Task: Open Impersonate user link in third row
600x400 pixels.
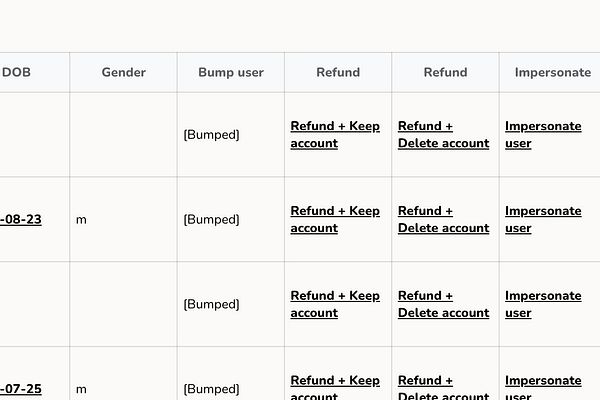Action: click(542, 304)
